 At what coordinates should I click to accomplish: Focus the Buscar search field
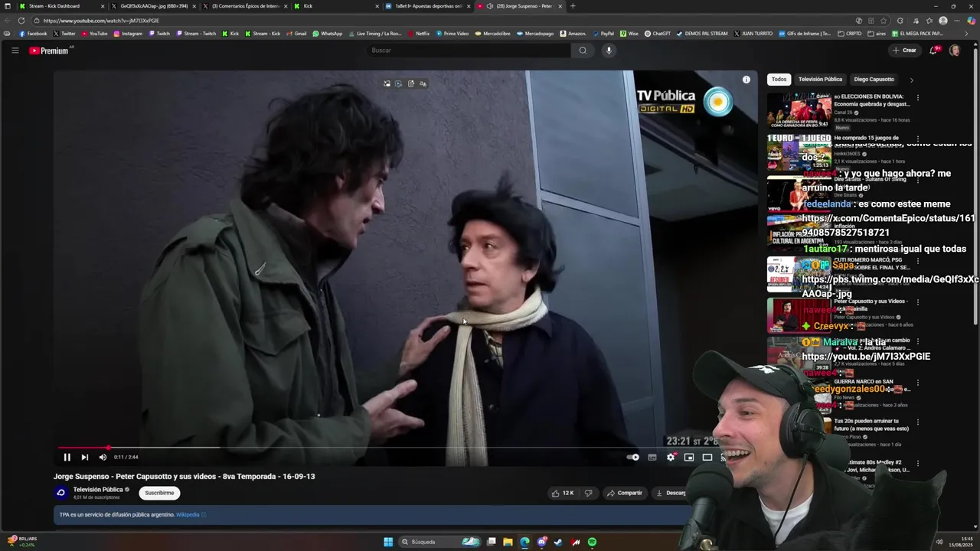pyautogui.click(x=467, y=51)
